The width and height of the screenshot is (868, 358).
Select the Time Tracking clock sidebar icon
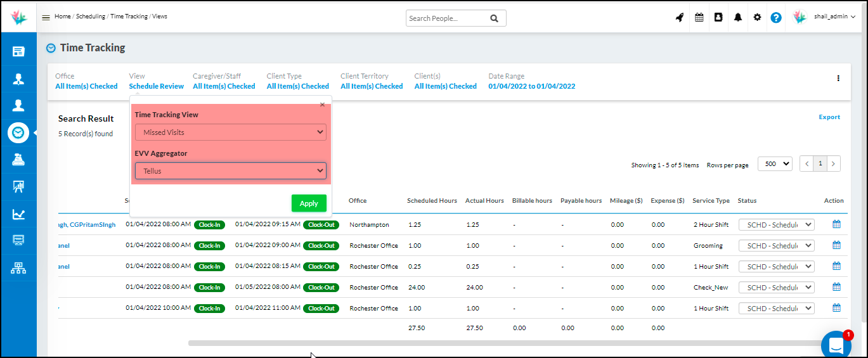(x=18, y=132)
